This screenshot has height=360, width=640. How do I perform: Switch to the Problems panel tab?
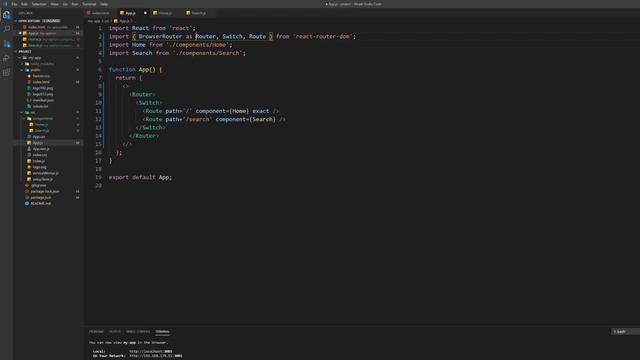[x=96, y=332]
